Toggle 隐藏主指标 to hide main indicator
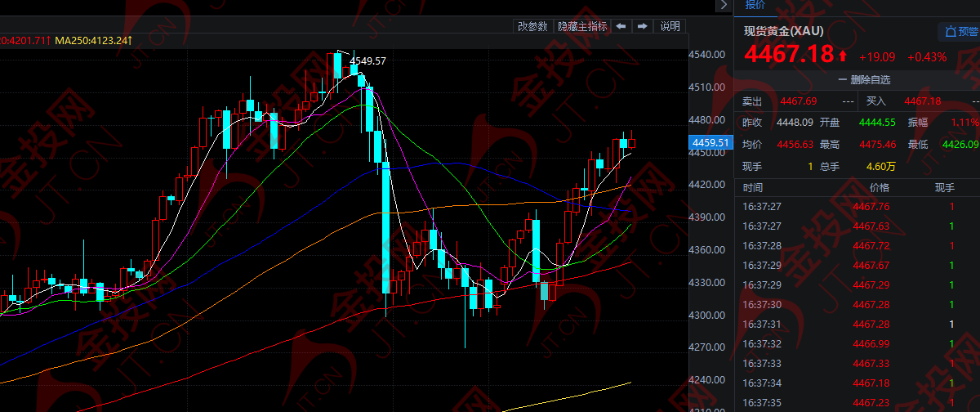This screenshot has width=980, height=412. pyautogui.click(x=582, y=26)
